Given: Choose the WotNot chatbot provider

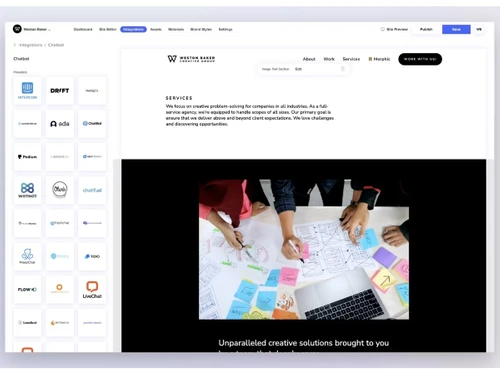Looking at the screenshot, I should [27, 190].
